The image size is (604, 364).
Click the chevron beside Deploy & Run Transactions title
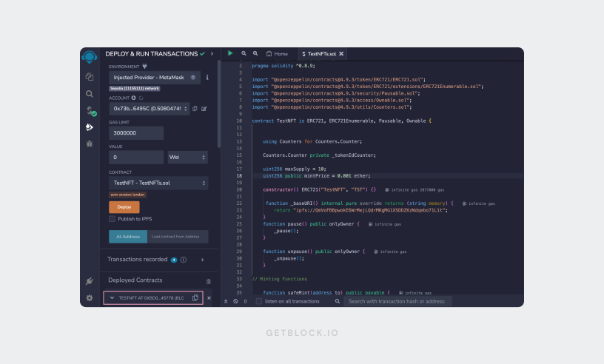coord(212,54)
